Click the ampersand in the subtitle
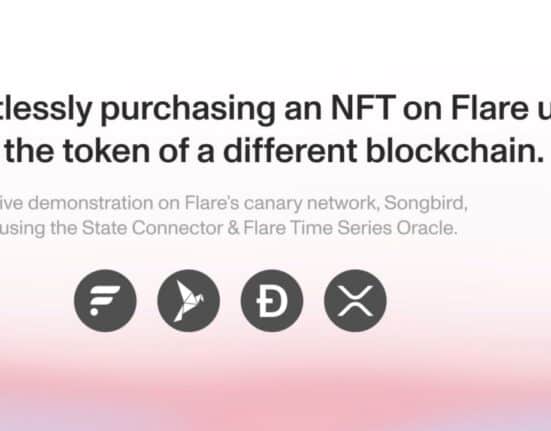This screenshot has height=431, width=551. point(233,228)
